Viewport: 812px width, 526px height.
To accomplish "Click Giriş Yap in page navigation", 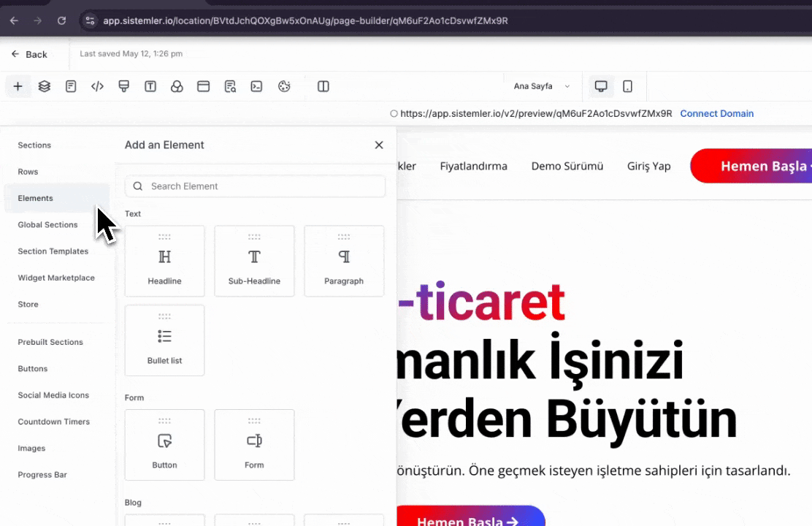I will (649, 167).
